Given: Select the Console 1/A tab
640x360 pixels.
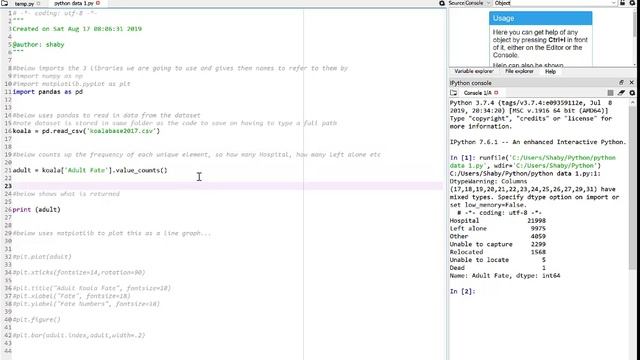Looking at the screenshot, I should coord(477,93).
